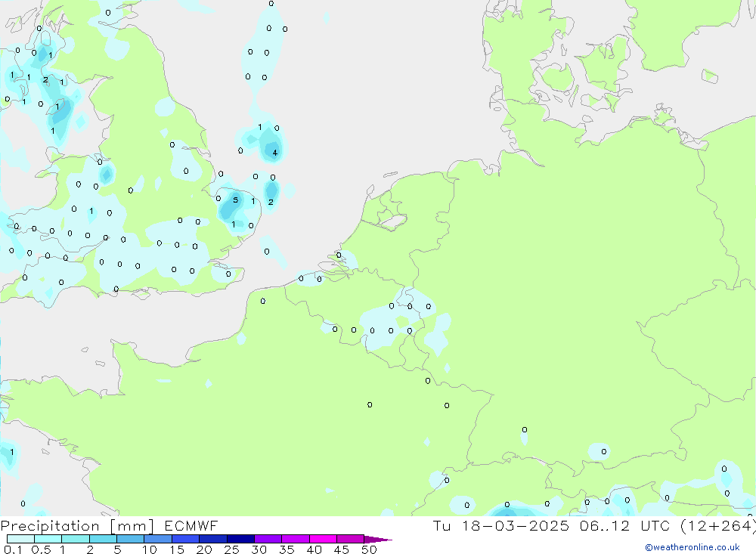This screenshot has height=554, width=756.
Task: Pick the 45–50 mm legend swatch
Action: pyautogui.click(x=351, y=539)
